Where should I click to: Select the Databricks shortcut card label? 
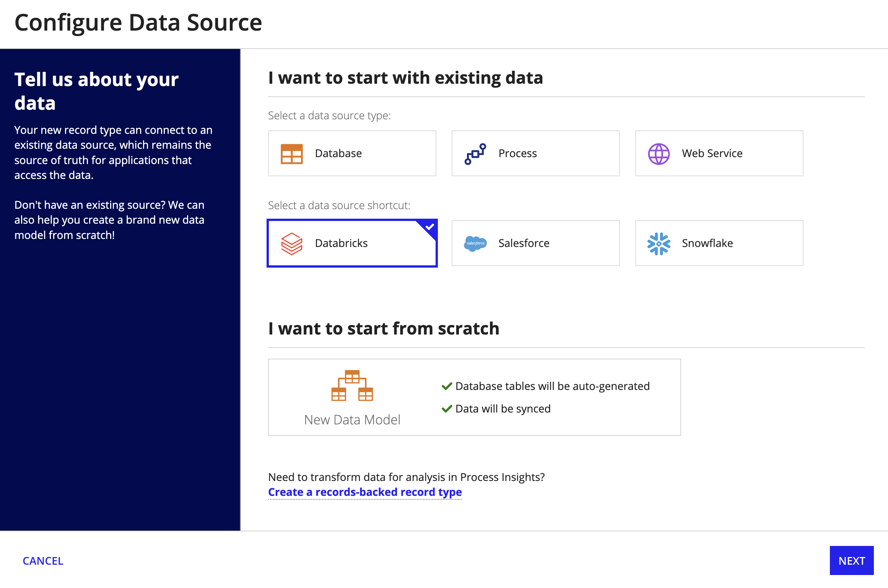click(x=341, y=243)
